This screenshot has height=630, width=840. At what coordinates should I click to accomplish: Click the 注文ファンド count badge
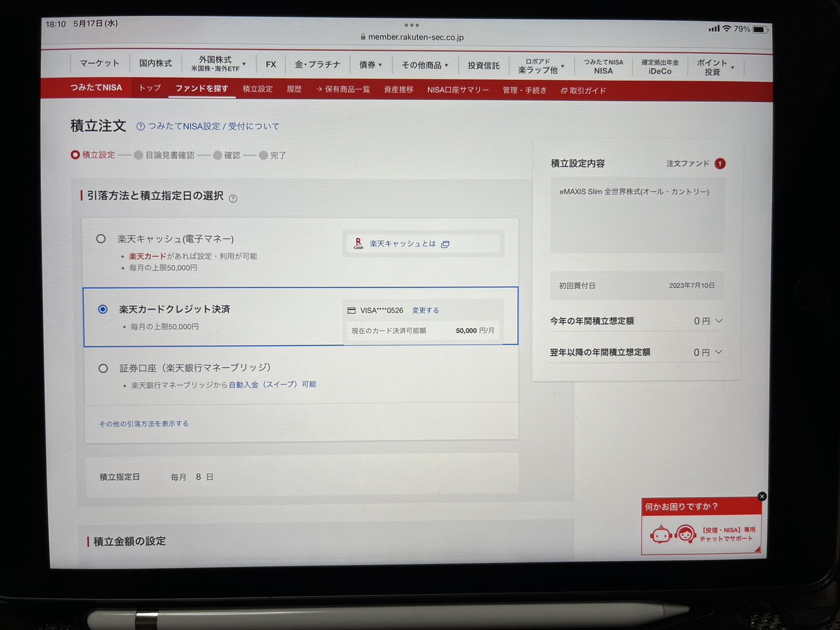[x=720, y=164]
